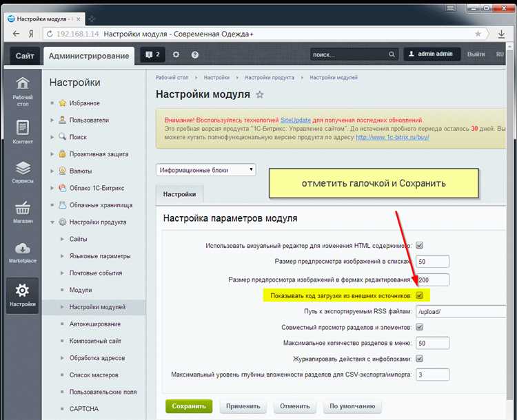
Task: Open the Информационные блоки module dropdown
Action: [x=205, y=170]
